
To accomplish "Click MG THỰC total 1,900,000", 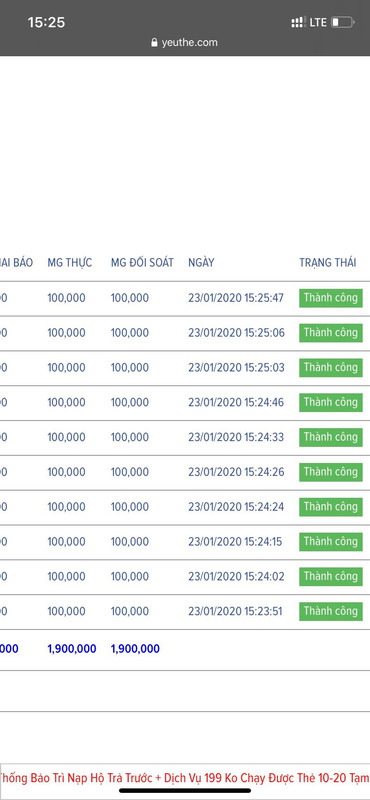I will coord(72,649).
